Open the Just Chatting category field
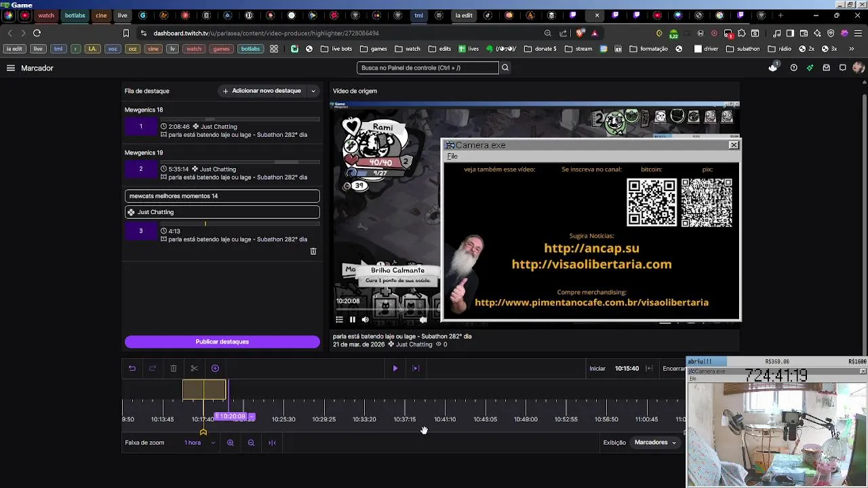 [x=222, y=212]
